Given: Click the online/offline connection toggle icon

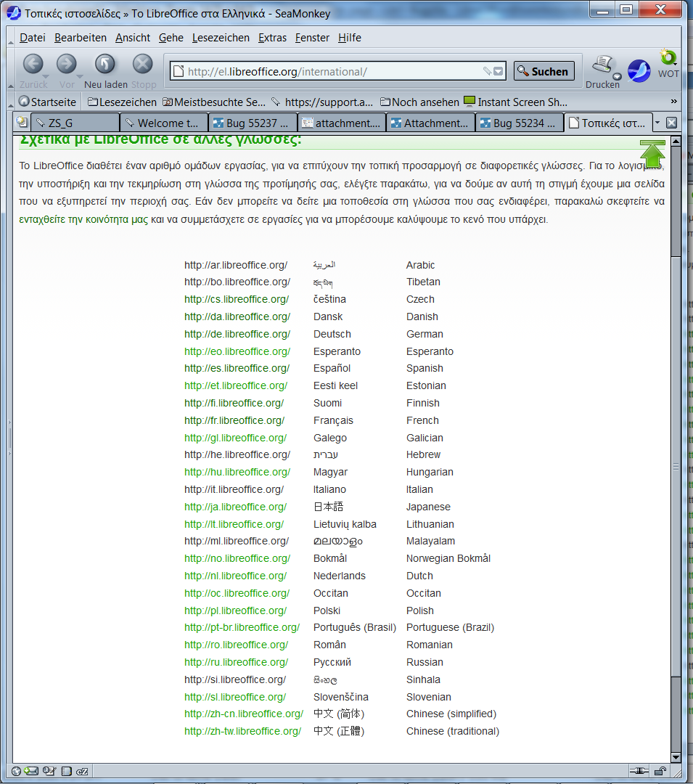Looking at the screenshot, I should click(x=639, y=771).
